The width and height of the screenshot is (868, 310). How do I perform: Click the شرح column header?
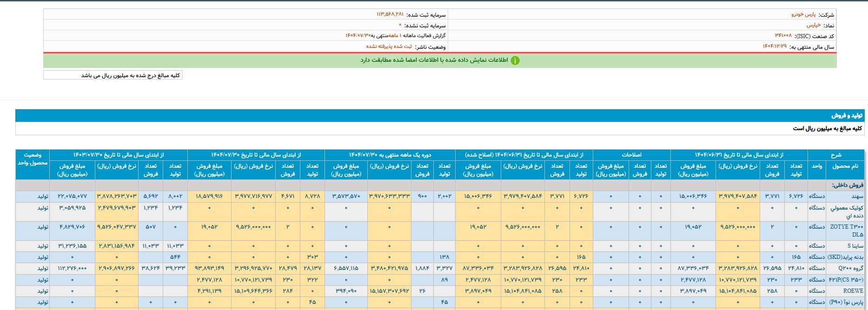836,155
